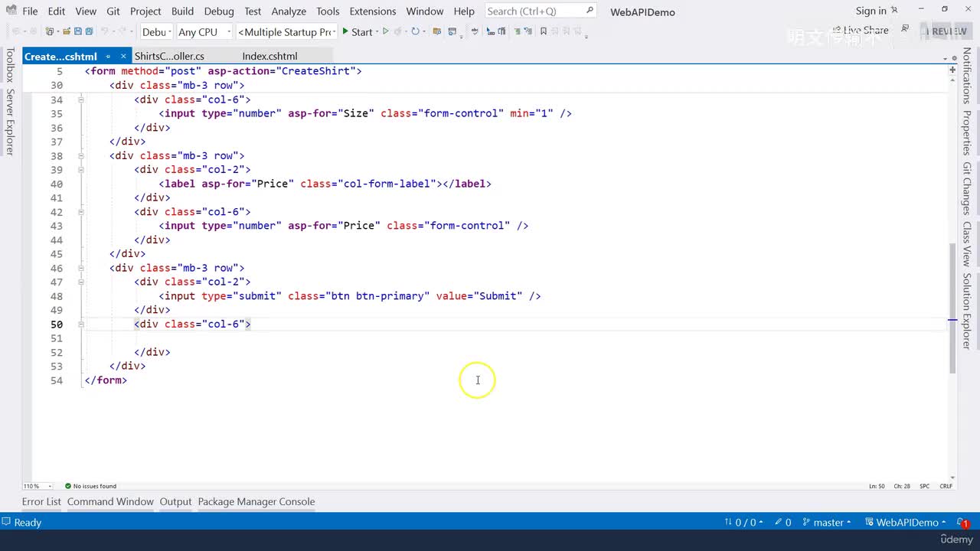Open the Build menu
Viewport: 980px width, 551px height.
point(182,11)
